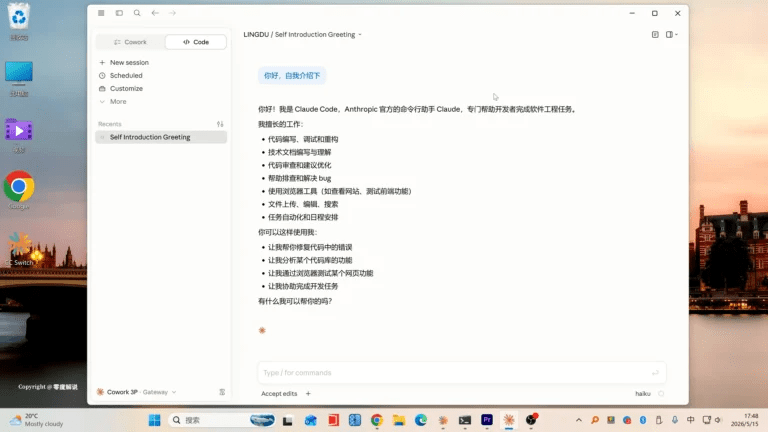Open the Cowork 3P Gateway dropdown
This screenshot has height=432, width=768.
point(137,392)
